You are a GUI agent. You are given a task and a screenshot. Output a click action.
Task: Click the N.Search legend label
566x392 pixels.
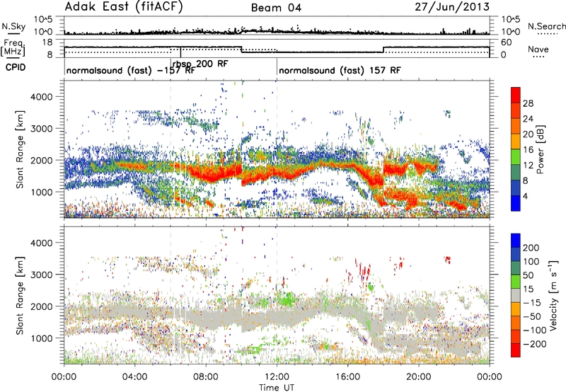546,26
